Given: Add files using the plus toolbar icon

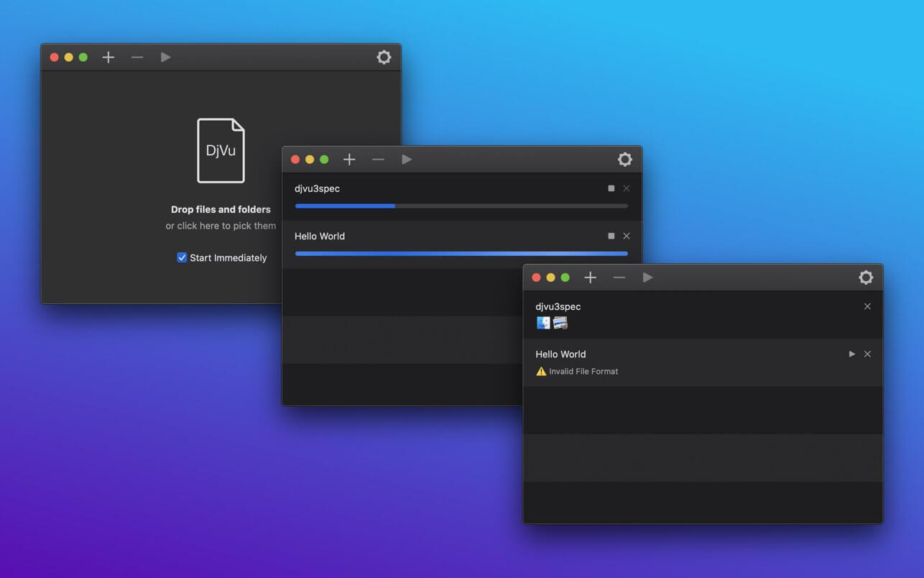Looking at the screenshot, I should pyautogui.click(x=590, y=277).
